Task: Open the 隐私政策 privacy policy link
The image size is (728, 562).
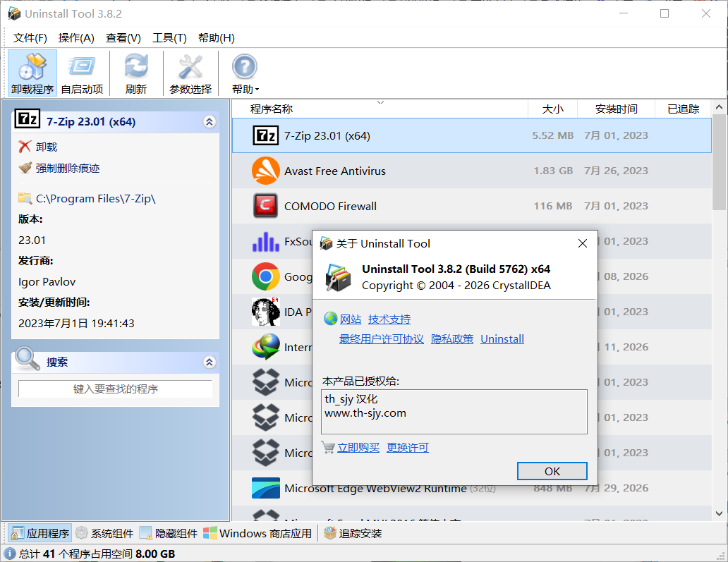Action: 452,339
